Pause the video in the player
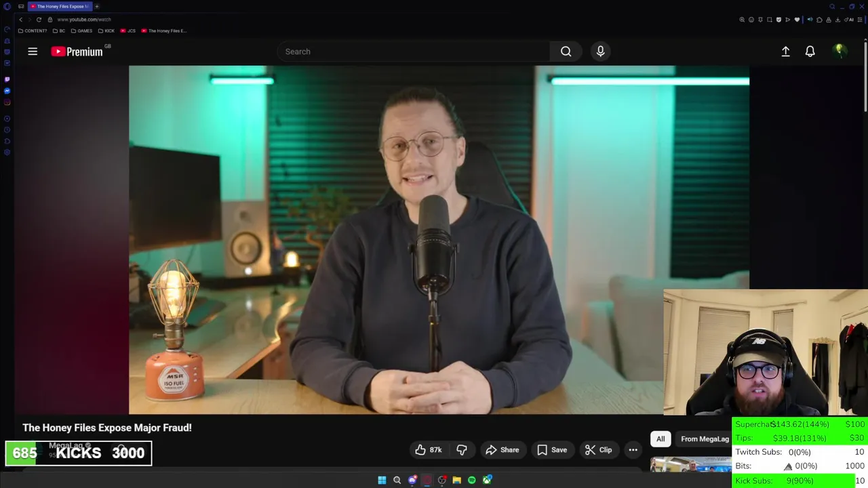This screenshot has width=868, height=488. [x=439, y=239]
